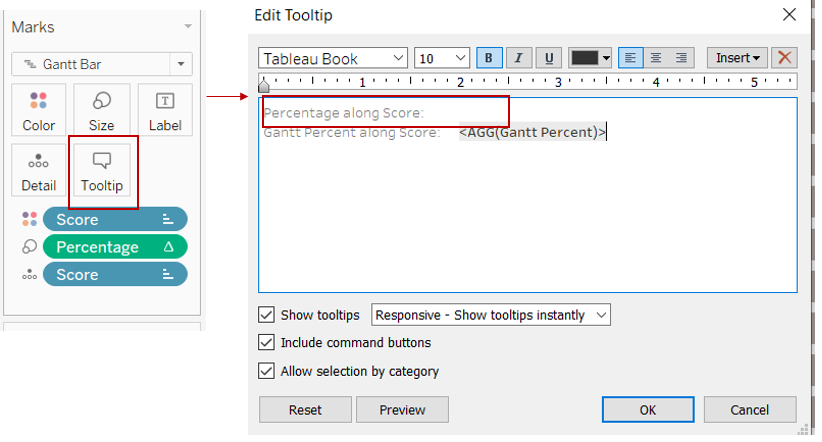Click OK to confirm tooltip
Screen dimensions: 822x442
pyautogui.click(x=648, y=410)
